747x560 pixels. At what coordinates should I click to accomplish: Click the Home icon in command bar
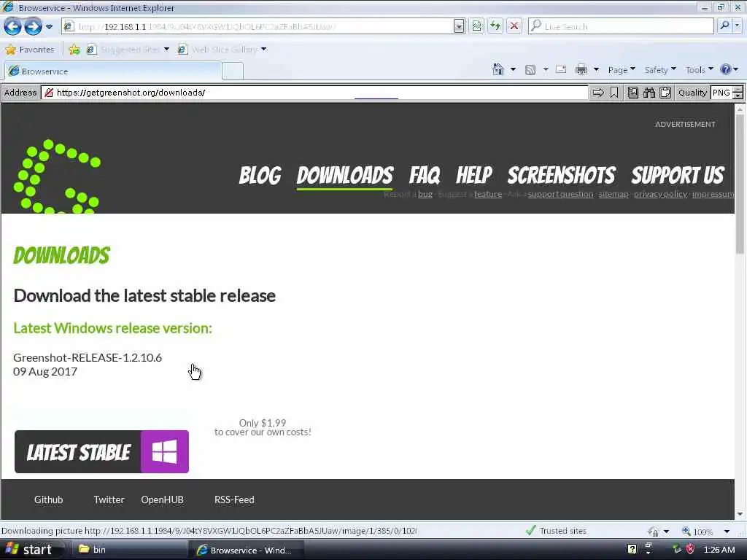(x=498, y=69)
